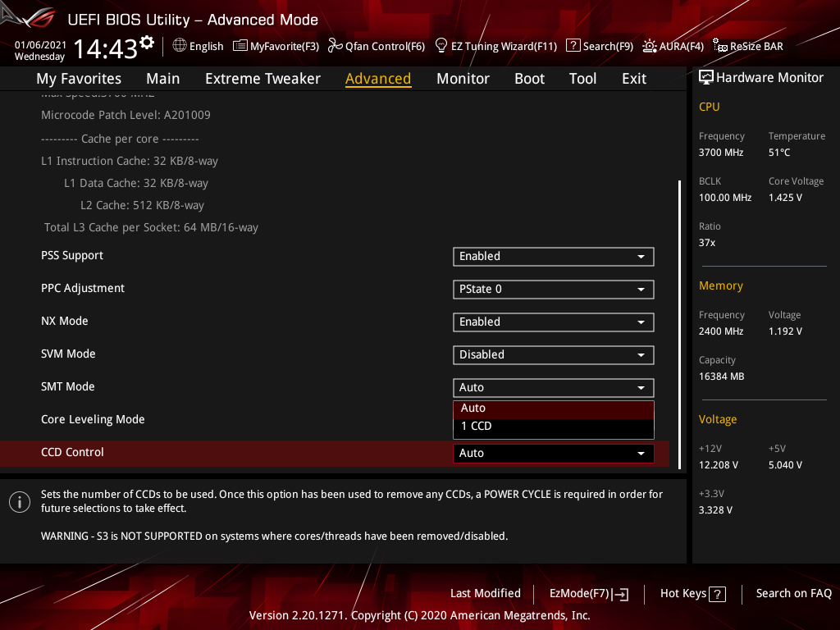Click the 01/06/2021 date display
The width and height of the screenshot is (840, 630).
coord(40,45)
